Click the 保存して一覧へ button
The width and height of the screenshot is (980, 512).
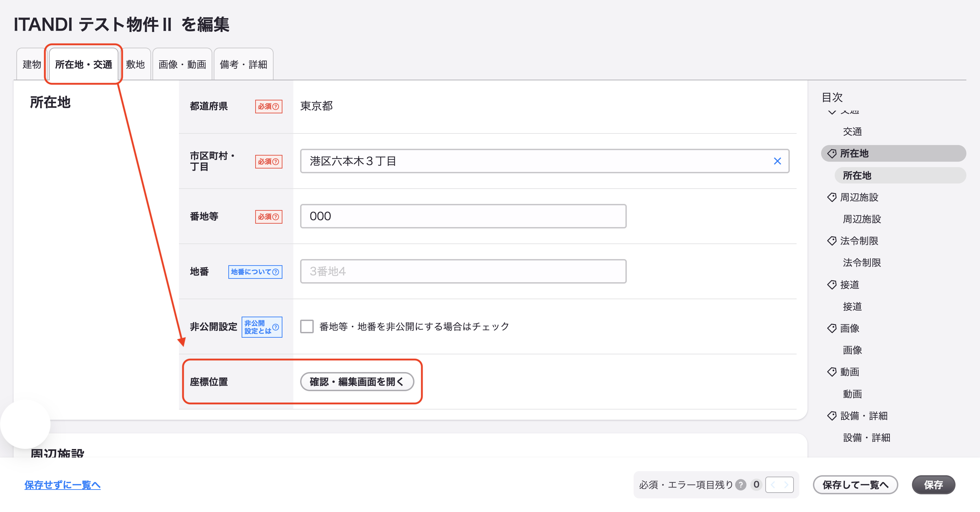855,484
